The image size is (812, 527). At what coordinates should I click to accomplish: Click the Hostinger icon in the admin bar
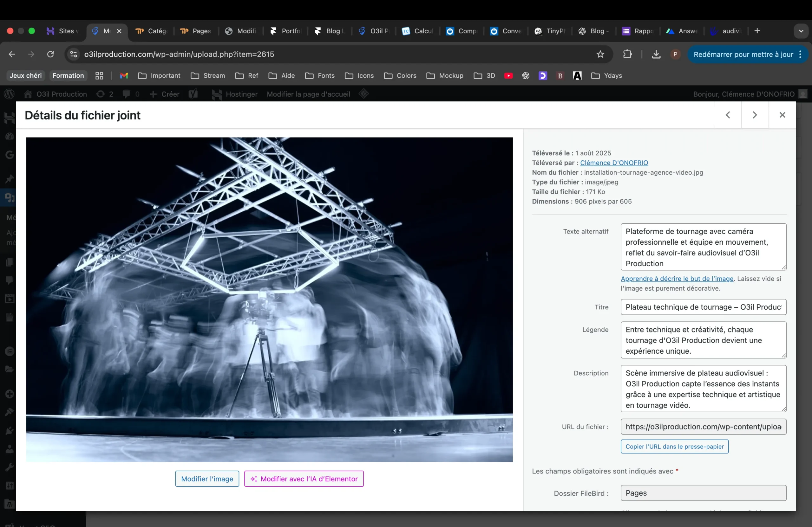point(217,94)
